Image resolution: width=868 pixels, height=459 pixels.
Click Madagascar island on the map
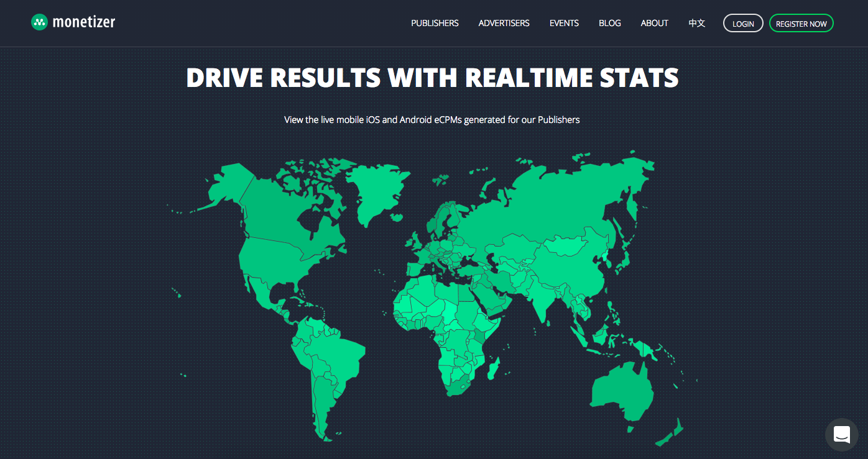[494, 371]
